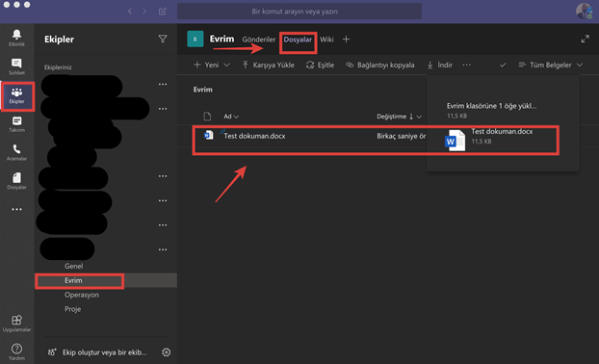
Task: Show more apps ellipsis in left rail
Action: (x=16, y=209)
